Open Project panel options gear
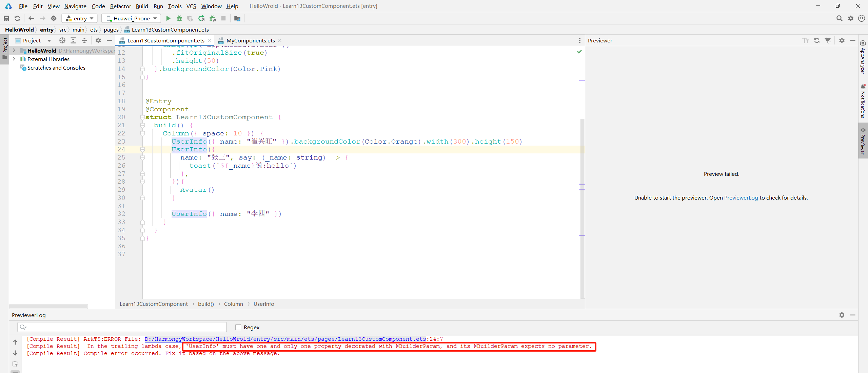 98,40
